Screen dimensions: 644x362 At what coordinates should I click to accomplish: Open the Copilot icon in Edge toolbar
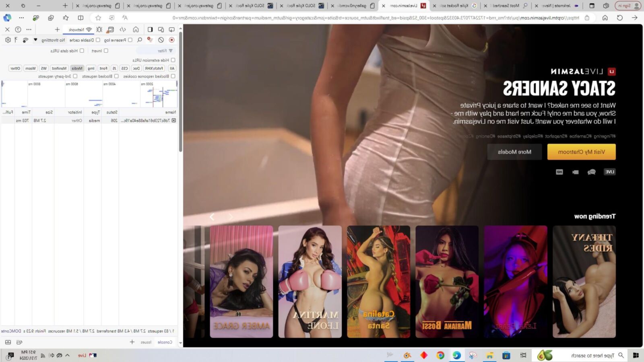7,18
